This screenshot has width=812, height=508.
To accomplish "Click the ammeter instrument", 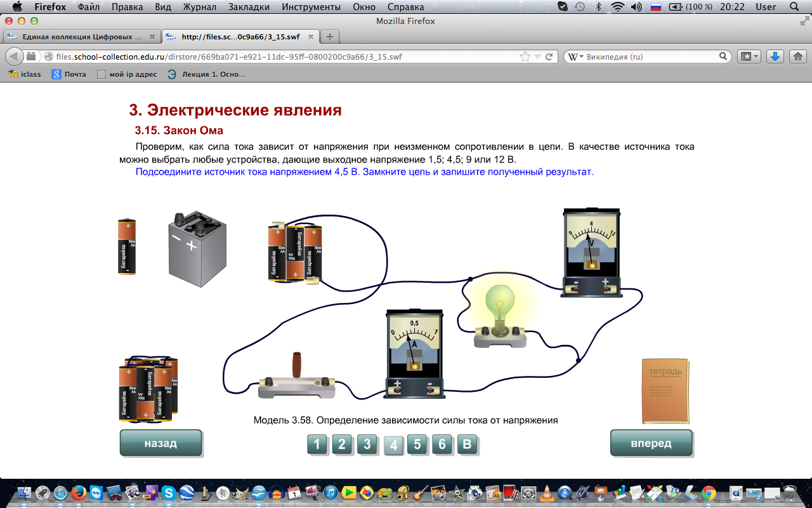I will pyautogui.click(x=414, y=354).
